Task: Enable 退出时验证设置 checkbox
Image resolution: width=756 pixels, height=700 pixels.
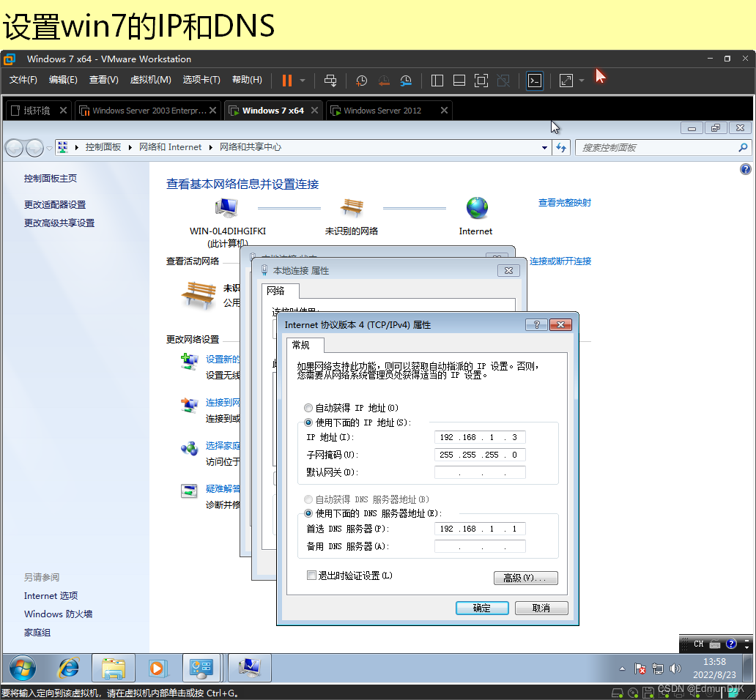Action: (x=311, y=576)
